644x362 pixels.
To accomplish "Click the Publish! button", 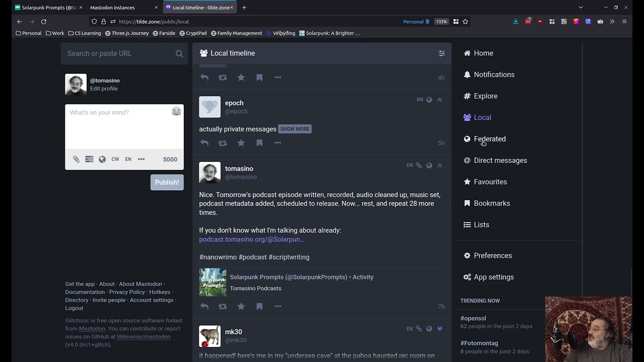I will [x=167, y=183].
